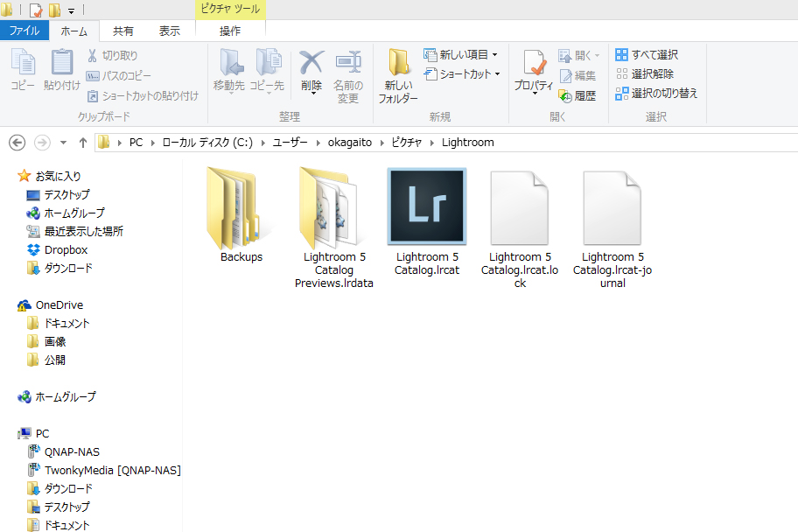Open the ファイル (File) tab
The image size is (798, 532).
coord(24,31)
